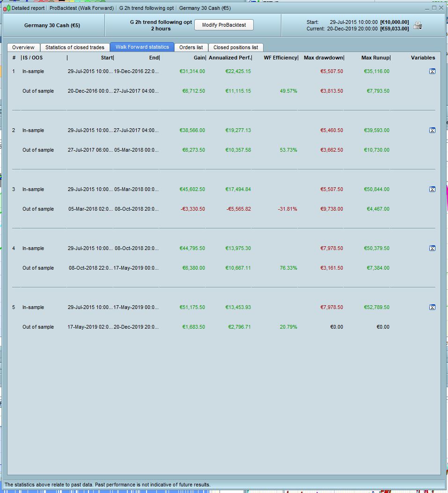The image size is (448, 493).
Task: Open variables export icon for walk-forward row 1
Action: coord(432,71)
